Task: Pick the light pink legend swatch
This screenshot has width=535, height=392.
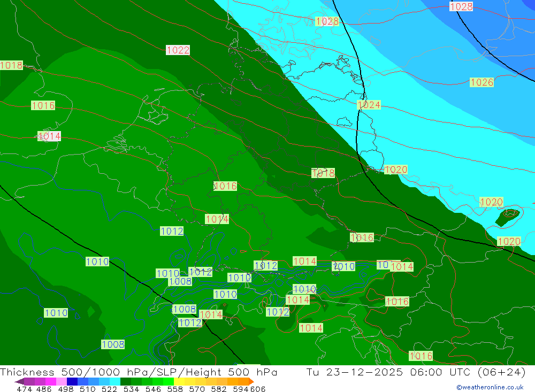Action: point(62,381)
